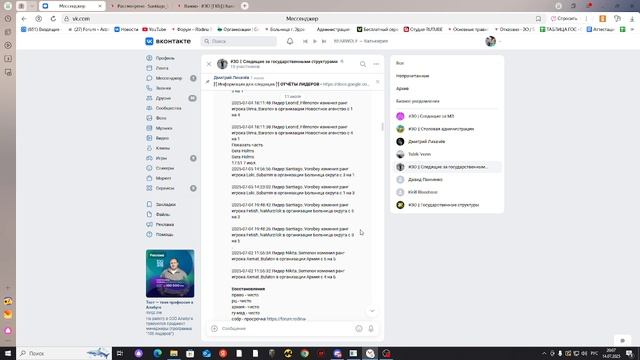Click the browser back arrow
This screenshot has height=360, width=640.
24,19
